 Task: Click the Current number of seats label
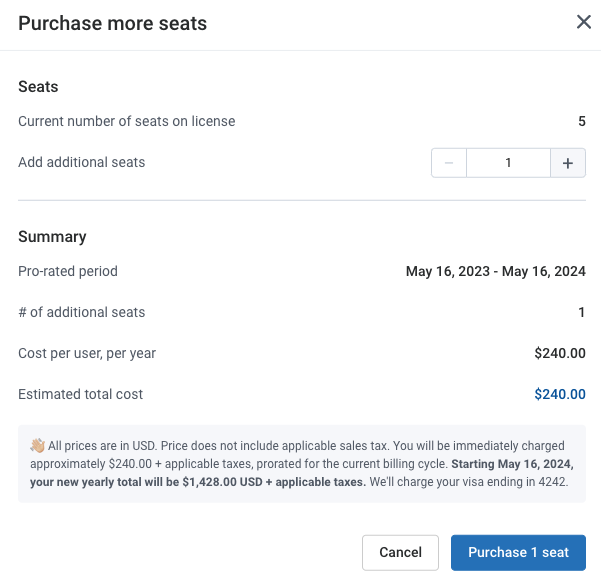point(127,122)
